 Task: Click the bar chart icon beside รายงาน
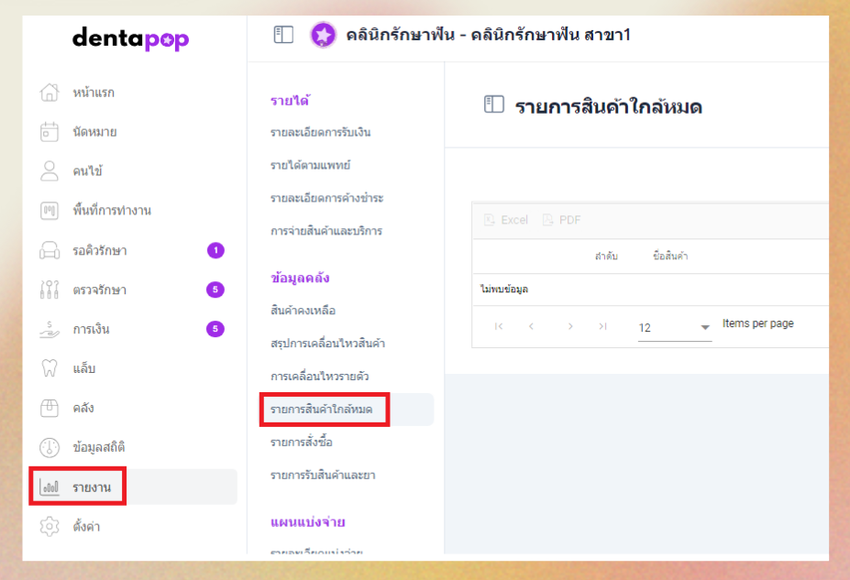tap(49, 487)
